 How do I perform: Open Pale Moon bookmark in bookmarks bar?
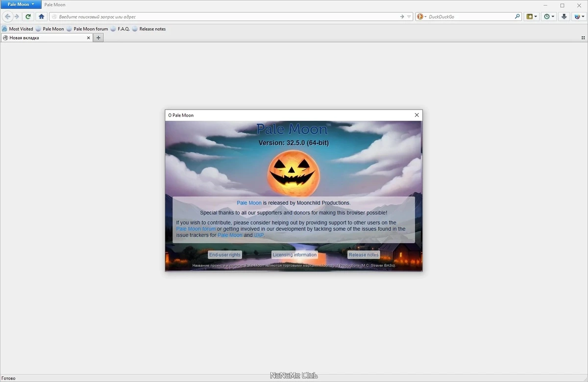49,29
